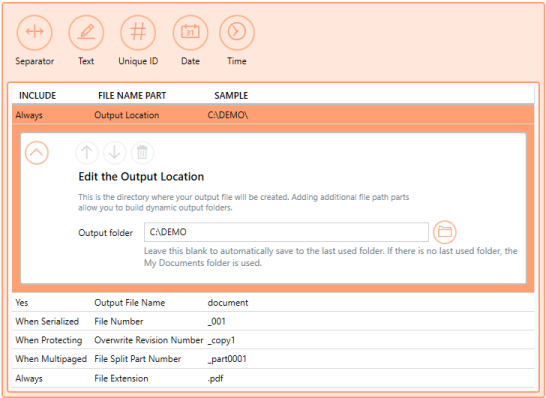Add a Separator file name part
Viewport: 546px width, 398px height.
click(x=34, y=32)
